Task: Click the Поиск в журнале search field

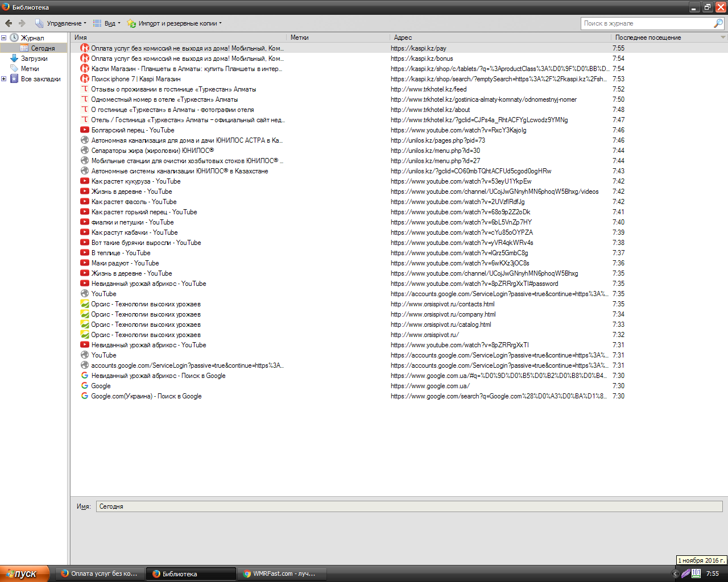Action: coord(647,23)
